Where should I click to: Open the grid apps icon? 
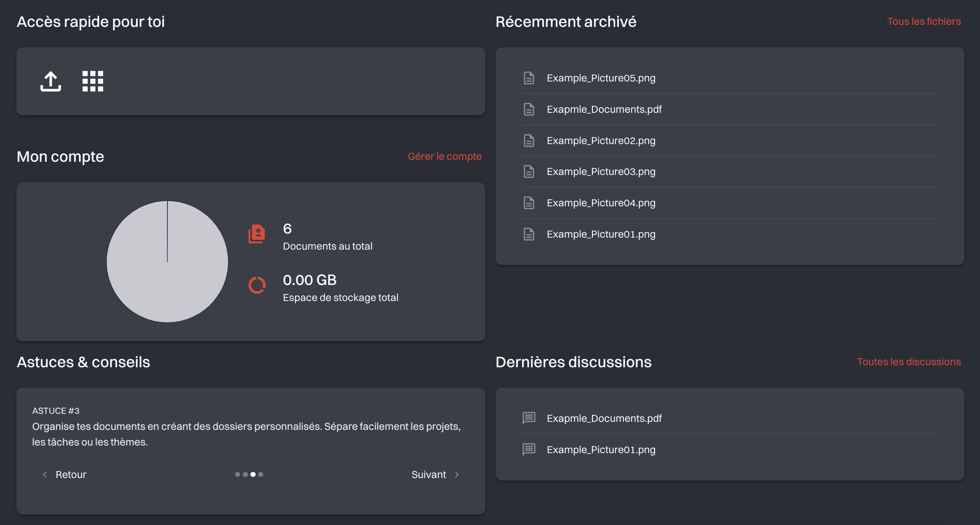pyautogui.click(x=93, y=81)
